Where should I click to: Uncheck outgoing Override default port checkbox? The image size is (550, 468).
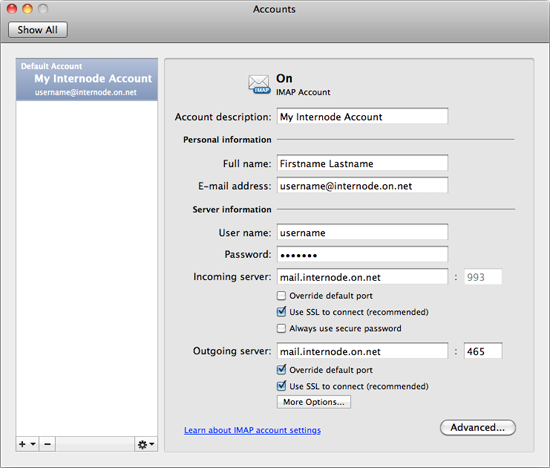pos(281,369)
